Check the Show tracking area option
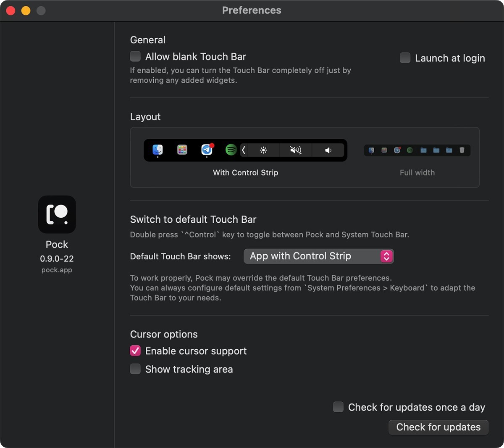This screenshot has height=448, width=504. (135, 369)
